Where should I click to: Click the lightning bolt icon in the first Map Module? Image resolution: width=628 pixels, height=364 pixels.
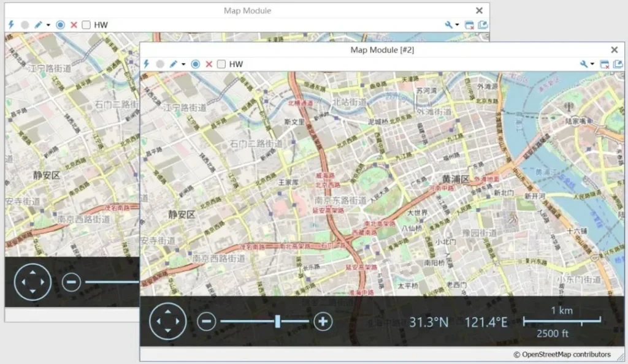[x=11, y=25]
